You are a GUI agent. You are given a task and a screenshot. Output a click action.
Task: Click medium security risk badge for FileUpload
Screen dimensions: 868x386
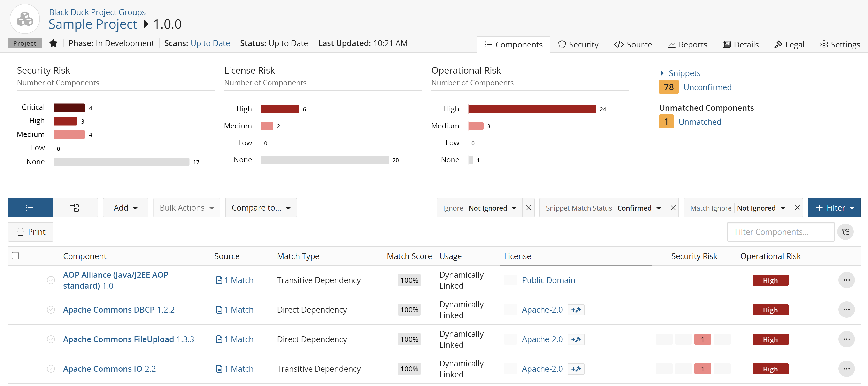pyautogui.click(x=703, y=339)
